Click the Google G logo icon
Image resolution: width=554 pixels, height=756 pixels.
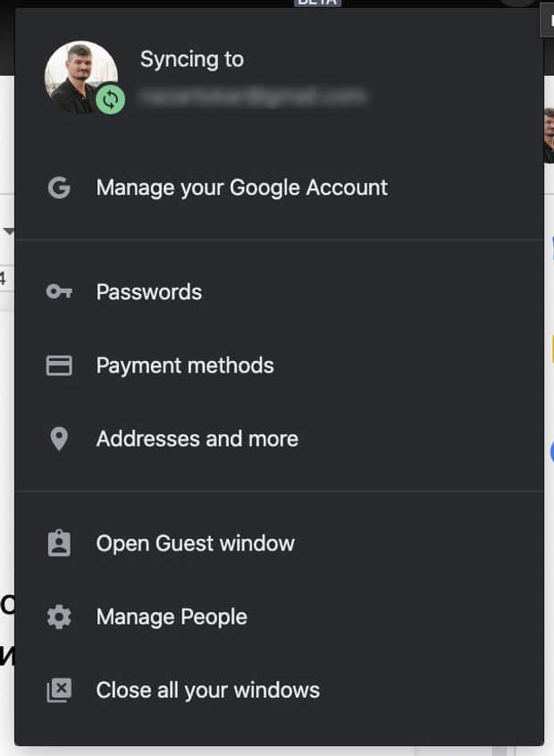(59, 188)
